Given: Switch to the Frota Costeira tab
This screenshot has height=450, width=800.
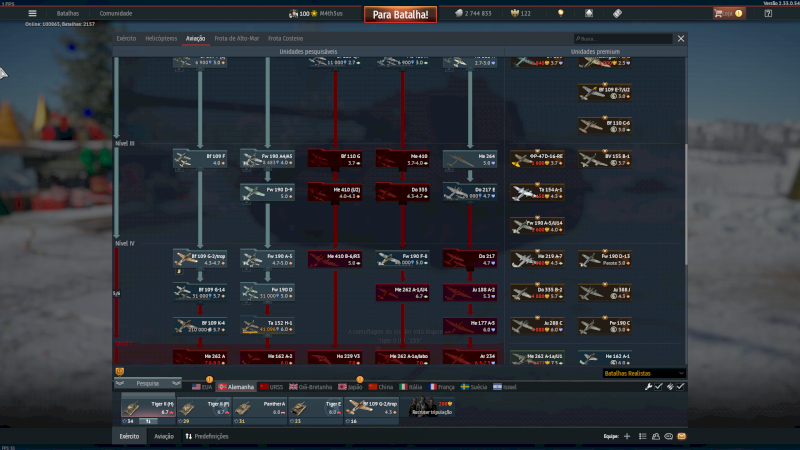Looking at the screenshot, I should click(x=286, y=38).
